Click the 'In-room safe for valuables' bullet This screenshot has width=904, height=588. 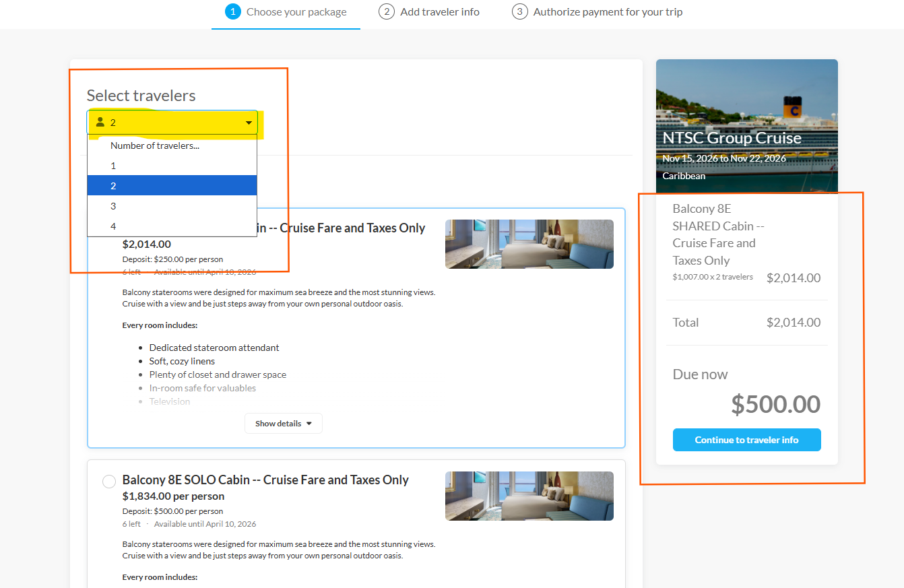pos(203,388)
